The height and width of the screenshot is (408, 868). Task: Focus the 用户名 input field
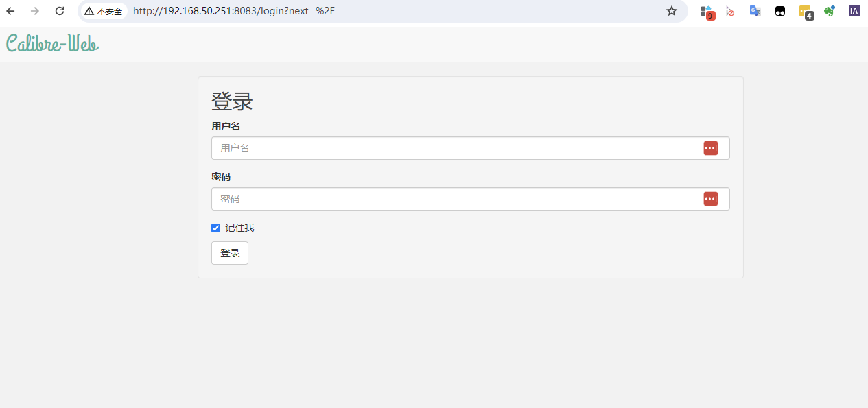[453, 148]
